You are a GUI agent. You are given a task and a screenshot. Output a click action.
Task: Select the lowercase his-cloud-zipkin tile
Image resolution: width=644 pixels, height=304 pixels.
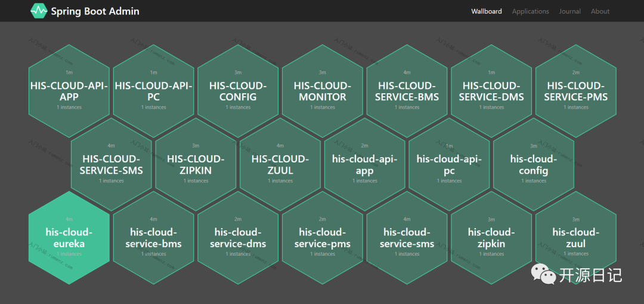[x=491, y=238]
